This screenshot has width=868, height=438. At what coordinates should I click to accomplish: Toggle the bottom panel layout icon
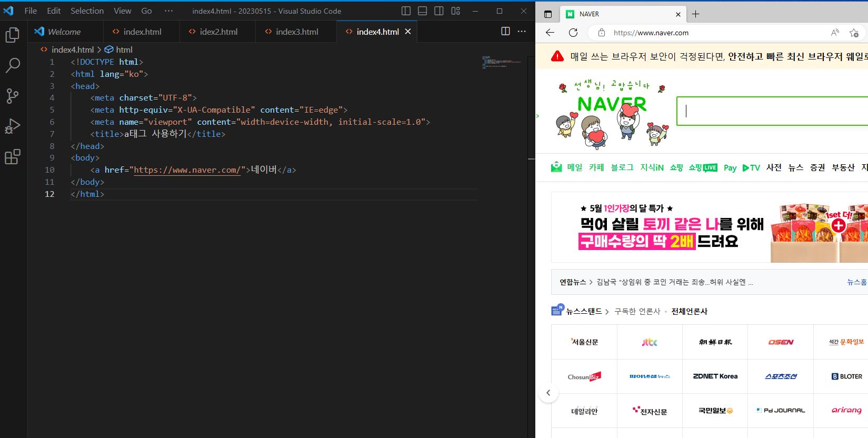pos(422,11)
